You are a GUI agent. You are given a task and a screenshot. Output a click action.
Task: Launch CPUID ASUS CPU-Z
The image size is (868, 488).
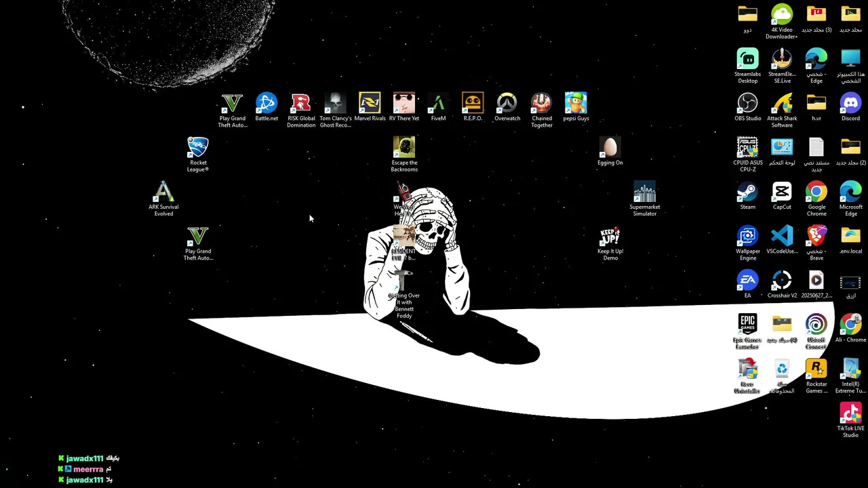(747, 155)
